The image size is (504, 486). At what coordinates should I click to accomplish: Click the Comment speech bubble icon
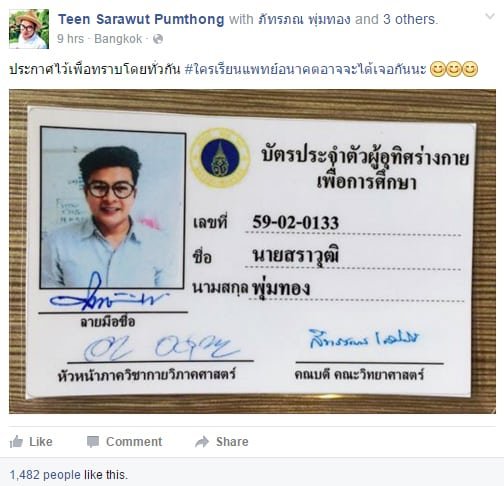(x=93, y=442)
